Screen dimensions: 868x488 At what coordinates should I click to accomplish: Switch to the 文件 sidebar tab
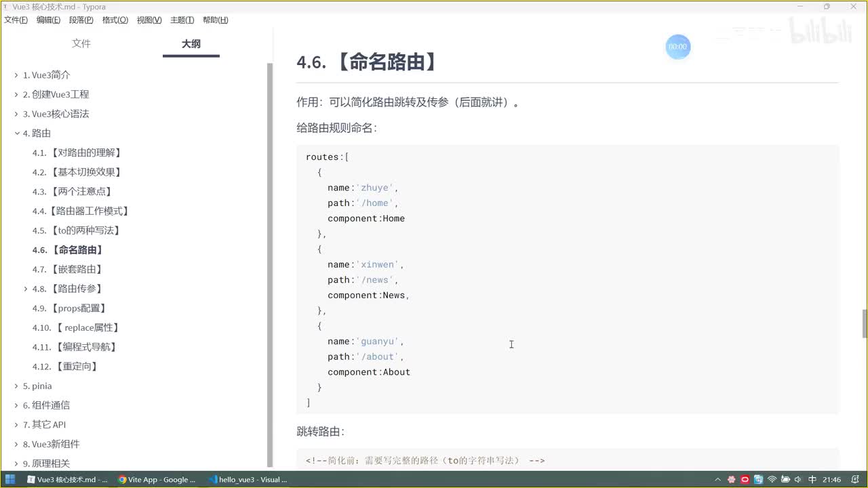[x=81, y=43]
